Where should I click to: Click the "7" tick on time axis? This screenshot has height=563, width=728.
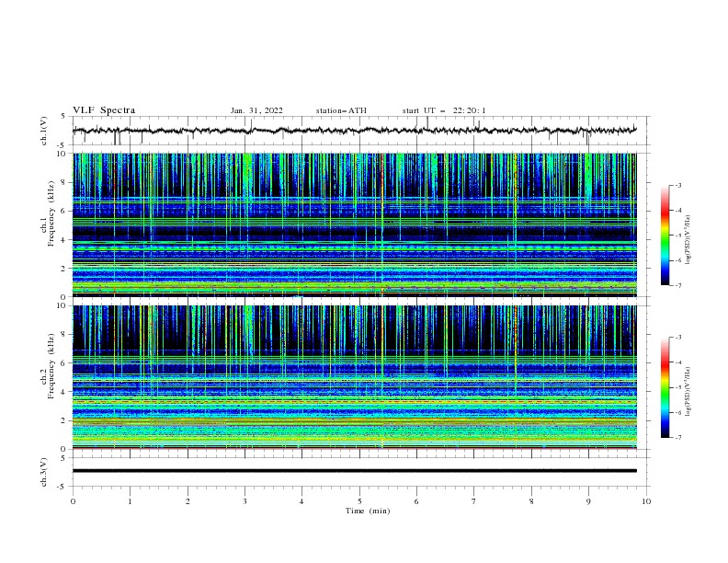(x=474, y=501)
